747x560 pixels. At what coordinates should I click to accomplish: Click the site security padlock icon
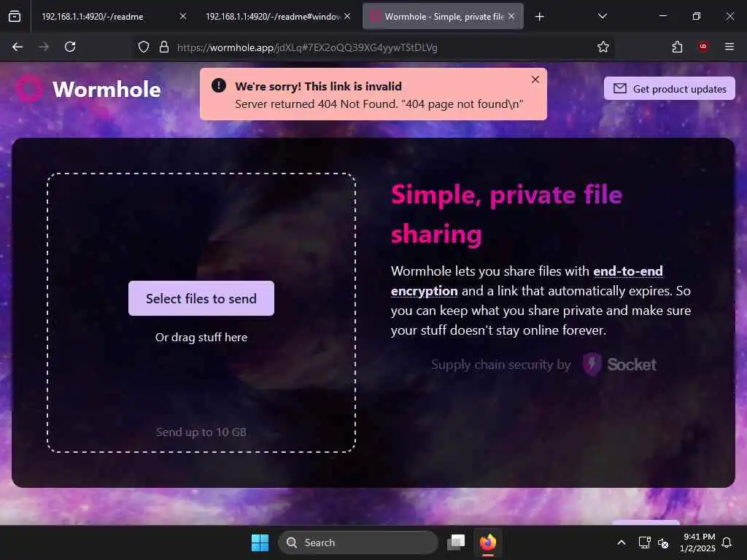[164, 47]
